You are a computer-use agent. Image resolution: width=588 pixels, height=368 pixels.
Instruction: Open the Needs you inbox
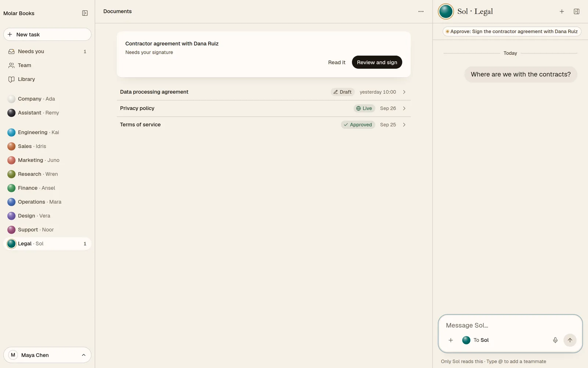pos(47,52)
